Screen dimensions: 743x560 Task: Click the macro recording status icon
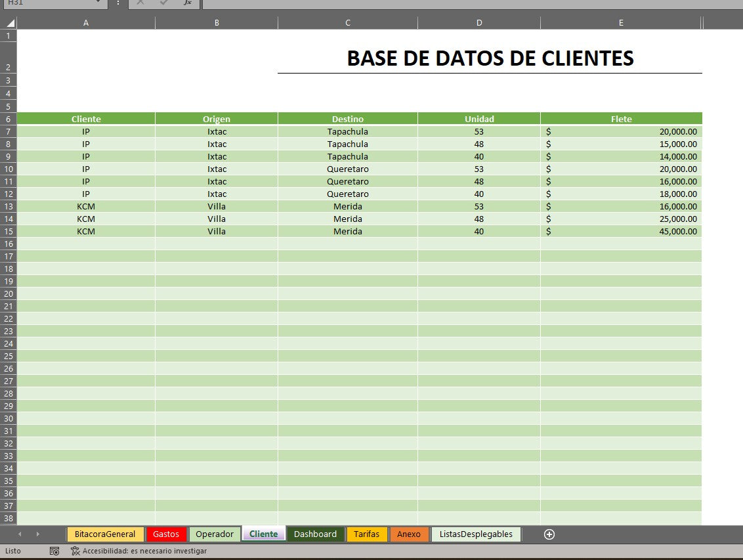(54, 551)
